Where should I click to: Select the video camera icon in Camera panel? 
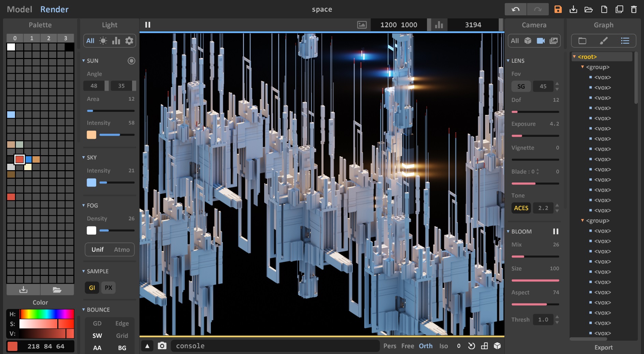(541, 41)
